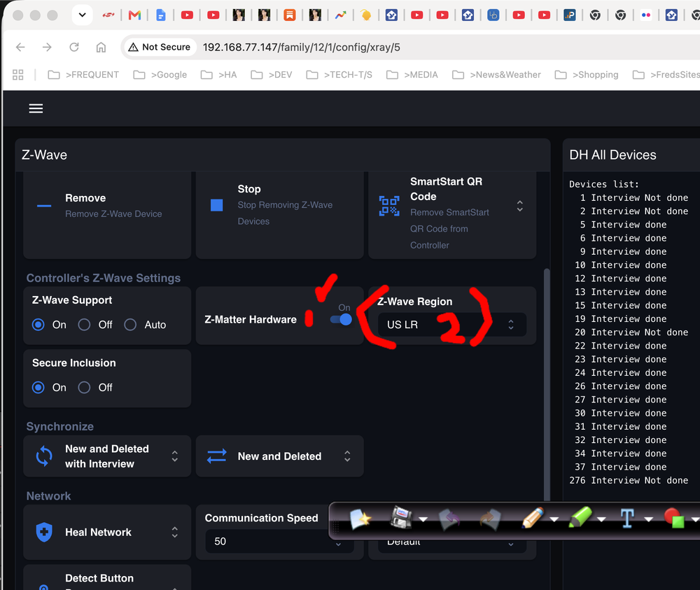Switch to the Google Docs browser tab
Image resolution: width=700 pixels, height=590 pixels.
pyautogui.click(x=161, y=15)
